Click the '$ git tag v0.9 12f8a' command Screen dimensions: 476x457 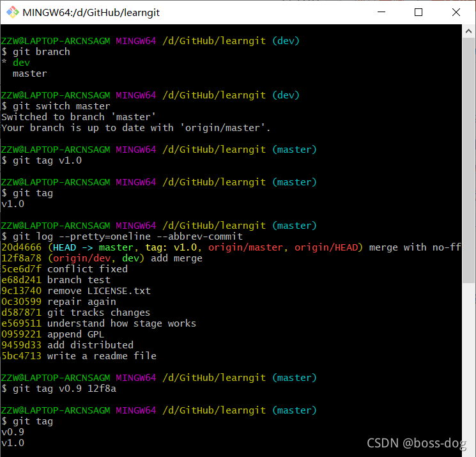click(x=59, y=389)
